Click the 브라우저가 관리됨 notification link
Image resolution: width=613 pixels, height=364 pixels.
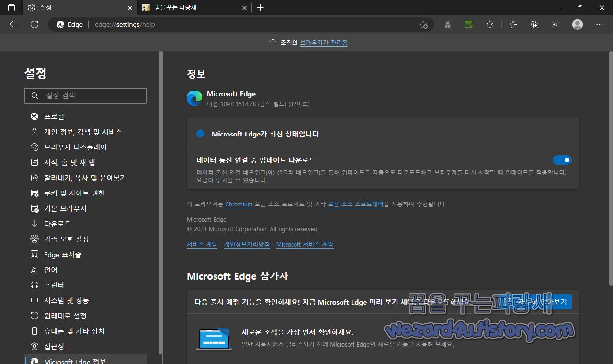(x=324, y=42)
